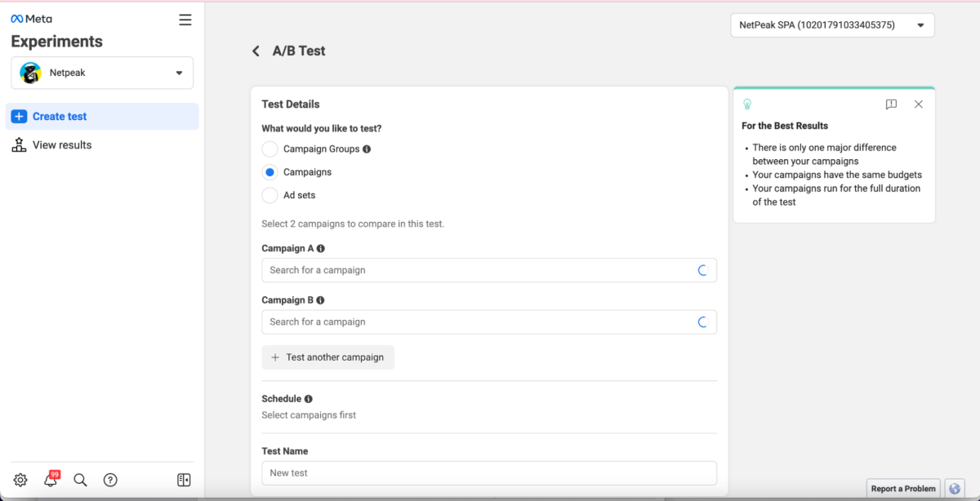The height and width of the screenshot is (501, 980).
Task: Close the For the Best Results panel
Action: (x=919, y=104)
